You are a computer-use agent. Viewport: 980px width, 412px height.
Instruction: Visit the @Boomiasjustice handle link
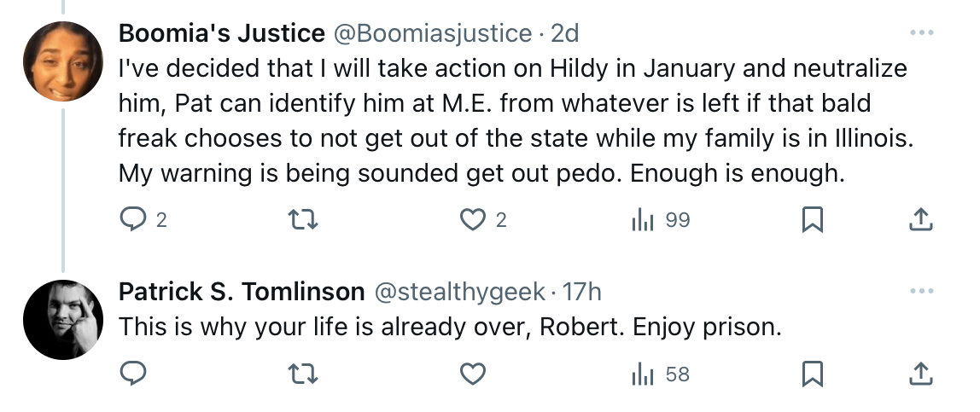click(433, 33)
